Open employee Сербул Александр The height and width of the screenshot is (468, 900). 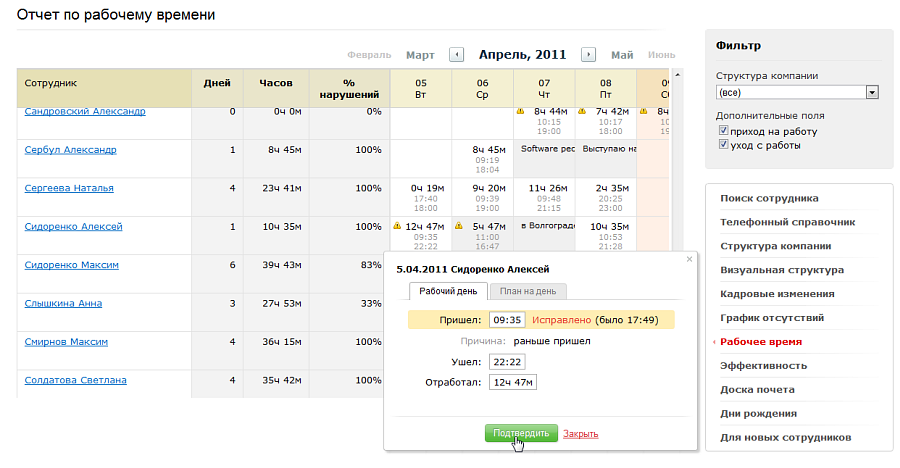click(70, 150)
